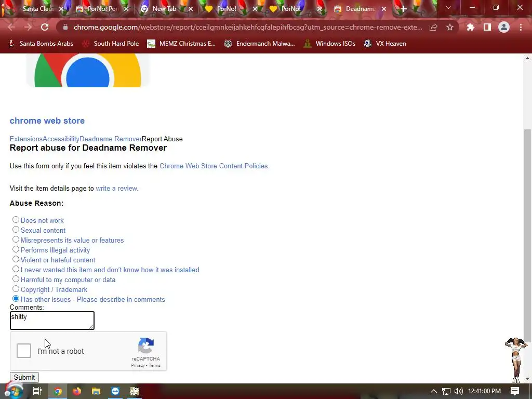532x399 pixels.
Task: Show hidden tray icons chevron
Action: (x=434, y=391)
